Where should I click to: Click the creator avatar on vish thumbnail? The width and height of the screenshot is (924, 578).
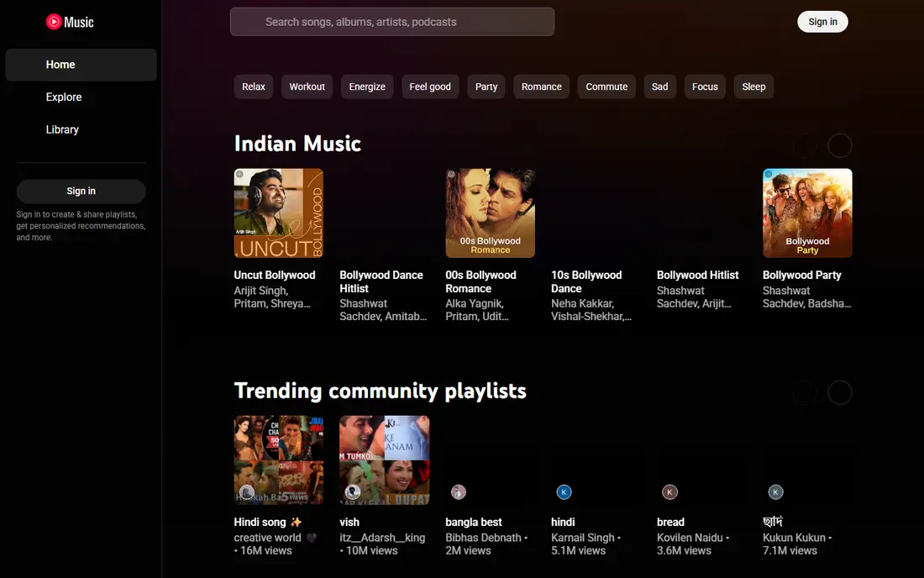pyautogui.click(x=353, y=492)
